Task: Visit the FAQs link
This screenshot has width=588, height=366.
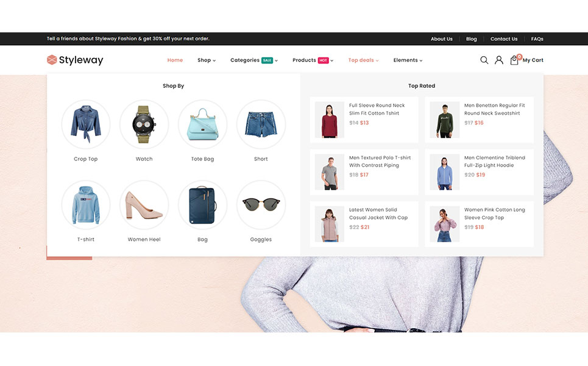Action: click(537, 39)
